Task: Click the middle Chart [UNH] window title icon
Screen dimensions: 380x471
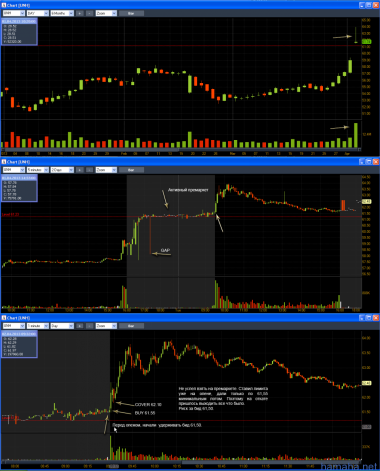Action: click(4, 162)
